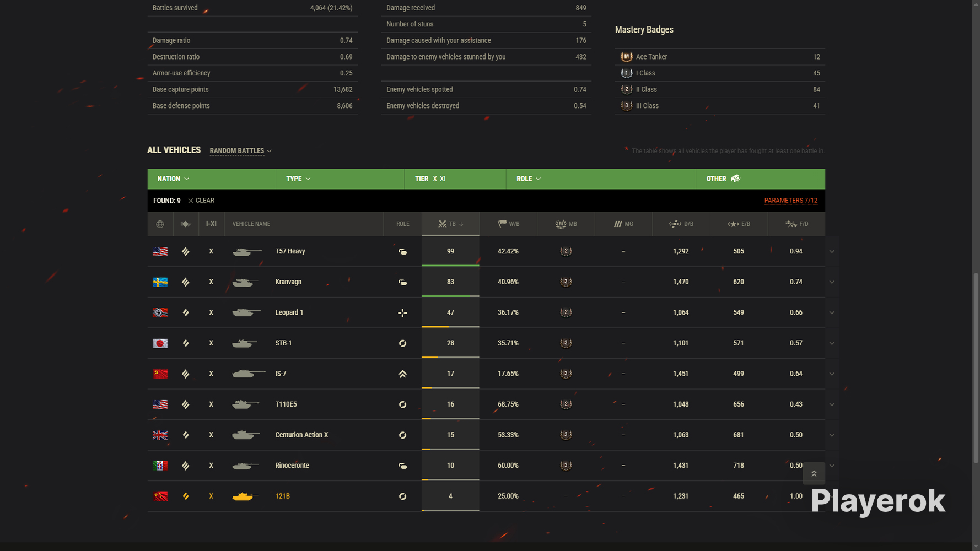Click the Base capture points value 13,682

[x=343, y=89]
